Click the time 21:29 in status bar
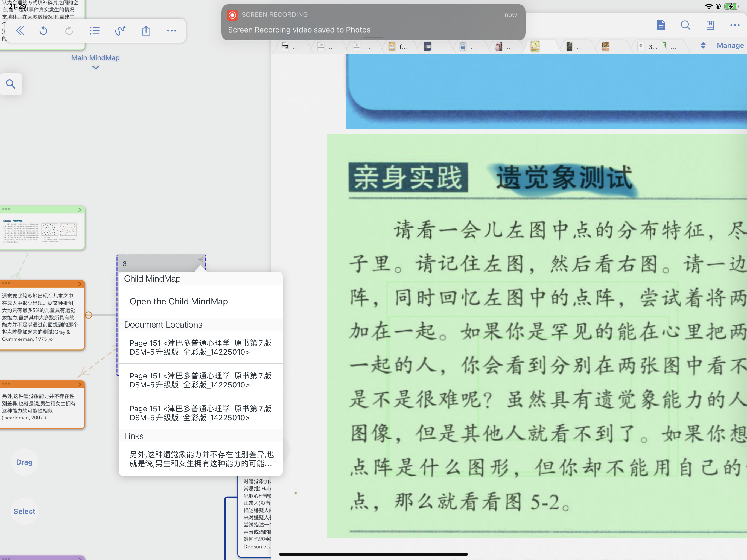The height and width of the screenshot is (560, 747). coord(17,6)
